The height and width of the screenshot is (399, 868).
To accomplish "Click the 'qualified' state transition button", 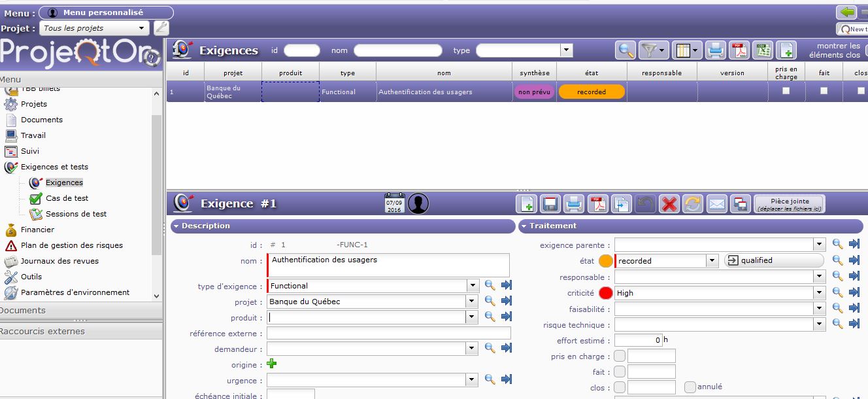I will tap(774, 260).
